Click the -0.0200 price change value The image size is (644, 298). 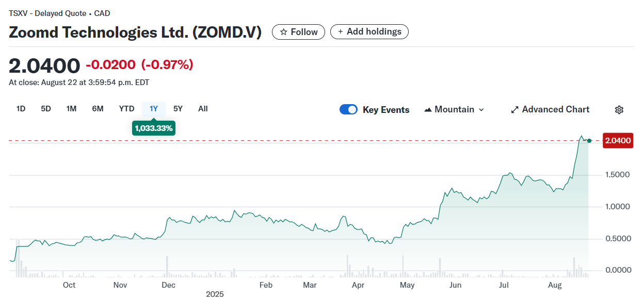(110, 65)
